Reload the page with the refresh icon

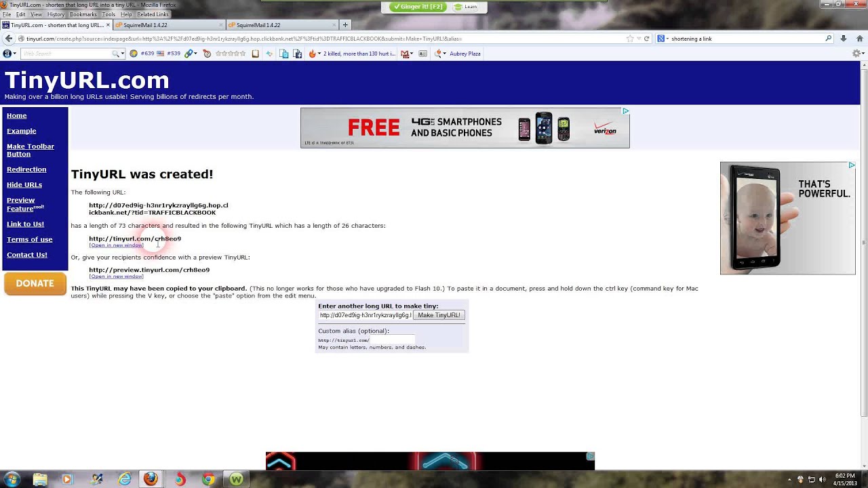tap(647, 39)
